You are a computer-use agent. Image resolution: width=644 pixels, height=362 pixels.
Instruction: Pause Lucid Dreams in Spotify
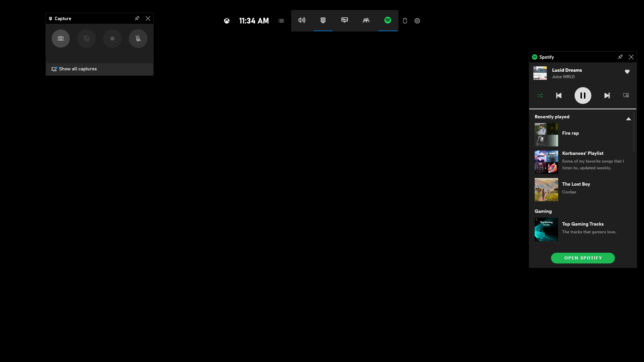(583, 95)
